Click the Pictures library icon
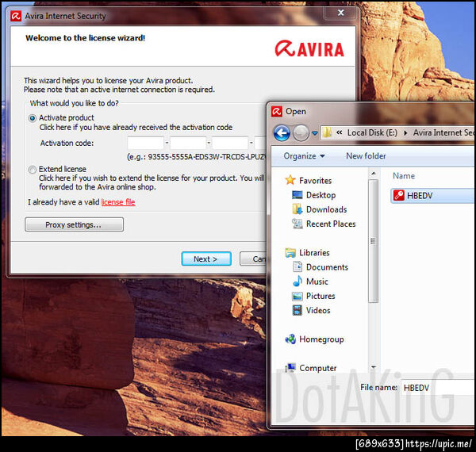 [297, 296]
